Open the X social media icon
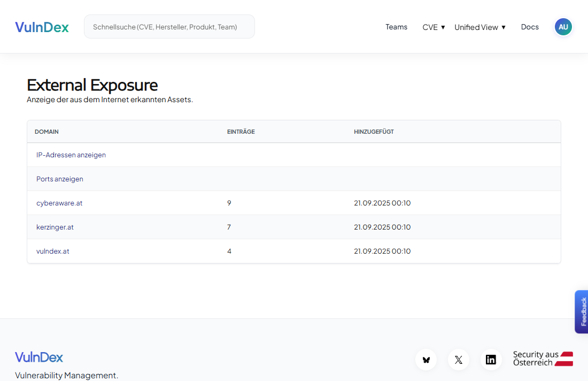This screenshot has height=381, width=588. coord(458,360)
